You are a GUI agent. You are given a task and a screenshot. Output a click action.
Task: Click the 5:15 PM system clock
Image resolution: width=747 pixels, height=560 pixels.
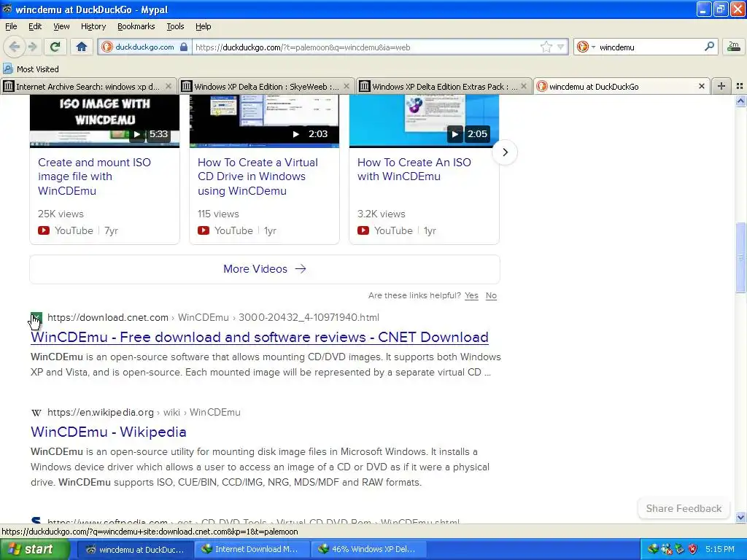(x=720, y=549)
